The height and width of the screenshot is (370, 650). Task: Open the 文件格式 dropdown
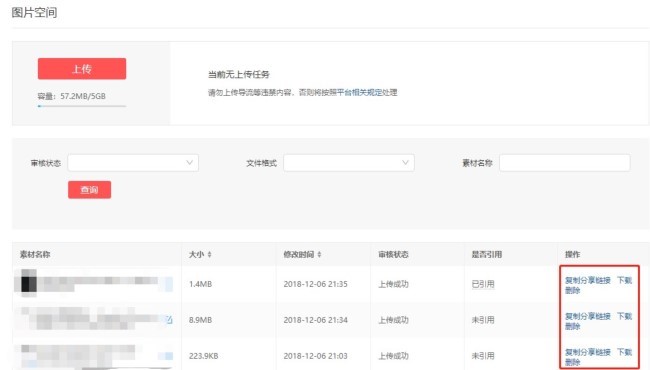pos(349,163)
